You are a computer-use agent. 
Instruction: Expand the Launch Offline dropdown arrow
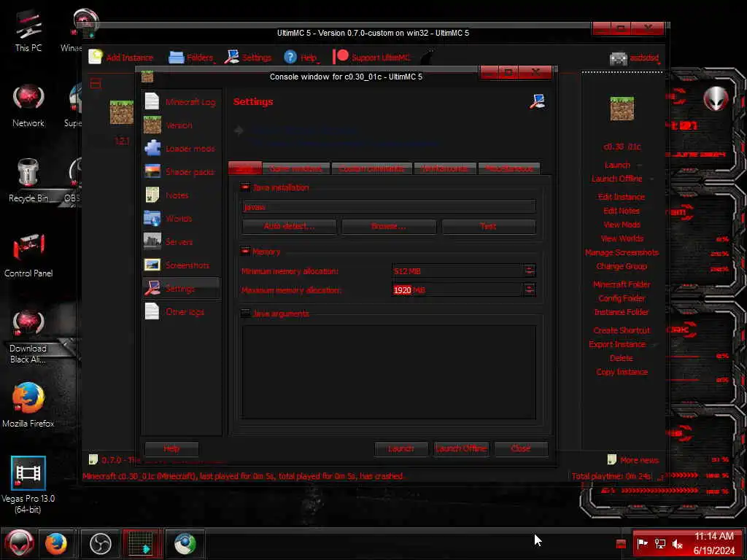pos(651,179)
